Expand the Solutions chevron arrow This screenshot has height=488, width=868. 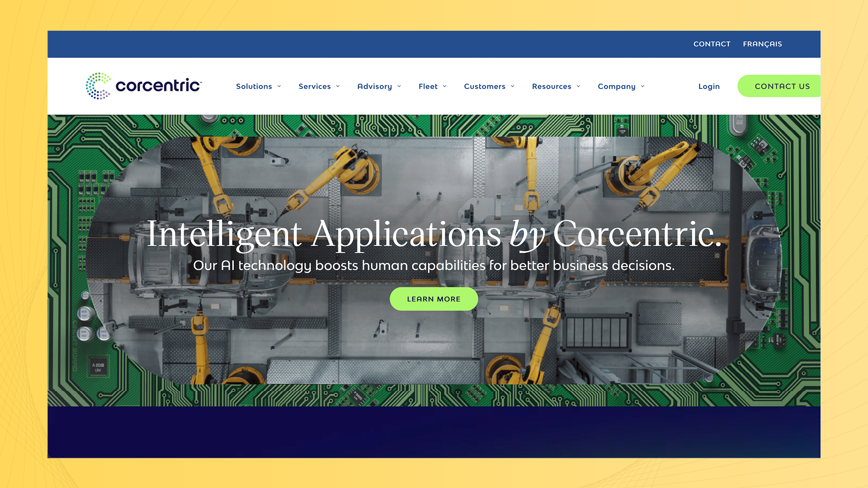click(x=279, y=86)
